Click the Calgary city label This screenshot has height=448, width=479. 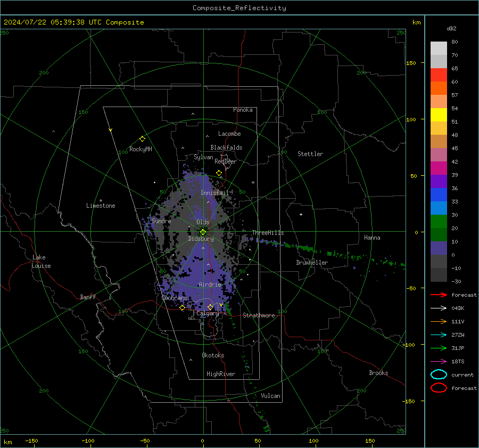click(208, 313)
